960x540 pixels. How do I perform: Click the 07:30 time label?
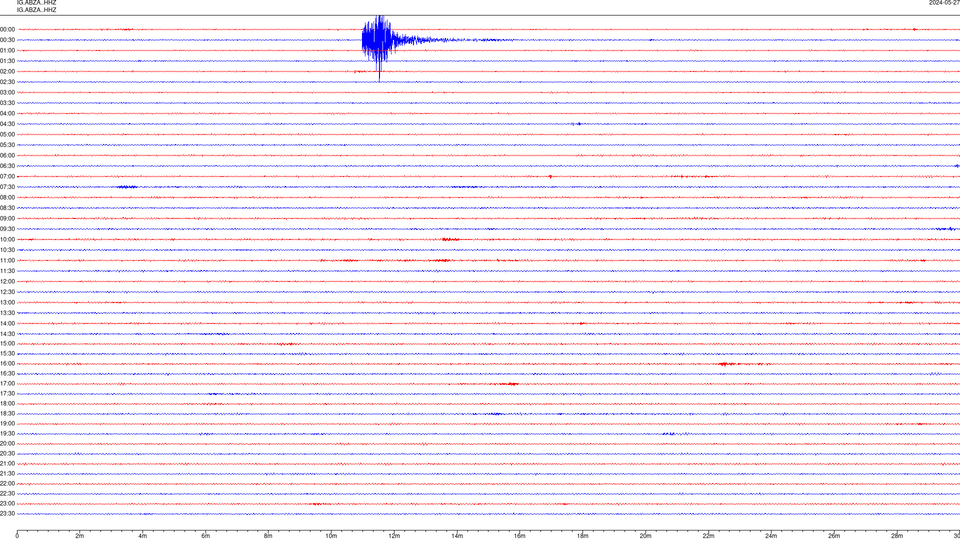click(x=7, y=187)
